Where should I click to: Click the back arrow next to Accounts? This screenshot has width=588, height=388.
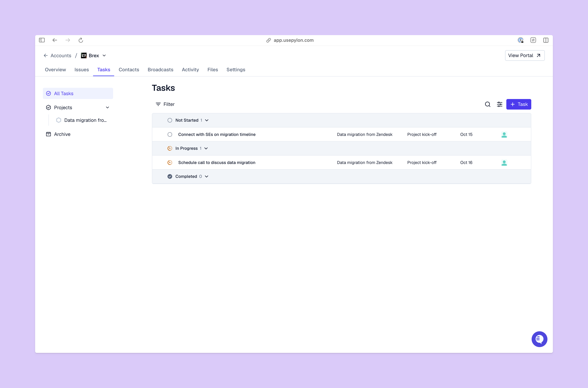click(45, 55)
